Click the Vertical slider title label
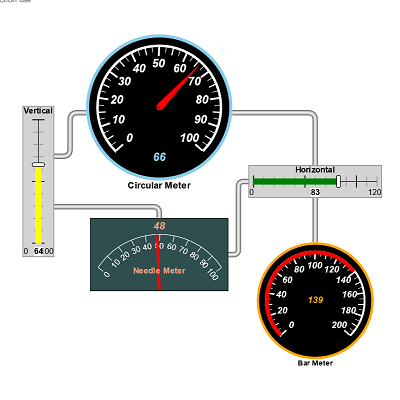Image resolution: width=400 pixels, height=400 pixels. click(x=38, y=111)
